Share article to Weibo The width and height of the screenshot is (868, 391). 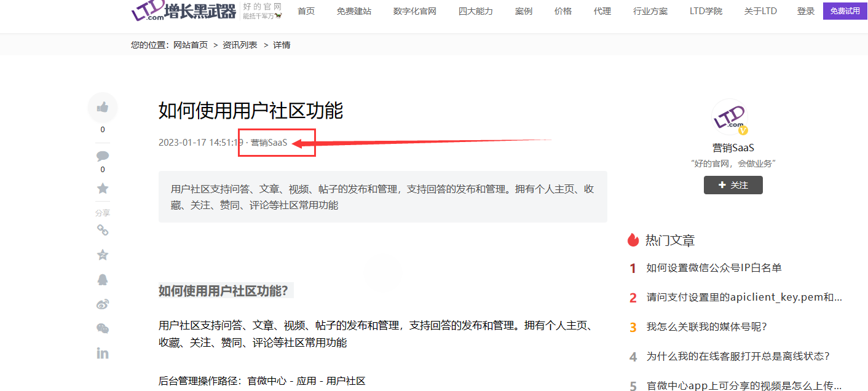pos(103,304)
